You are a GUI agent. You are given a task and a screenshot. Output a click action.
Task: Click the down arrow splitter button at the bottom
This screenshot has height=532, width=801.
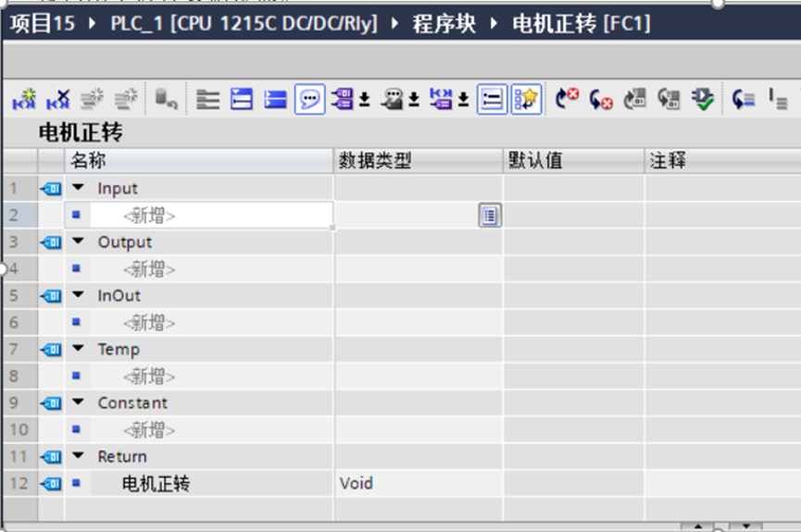click(x=746, y=526)
